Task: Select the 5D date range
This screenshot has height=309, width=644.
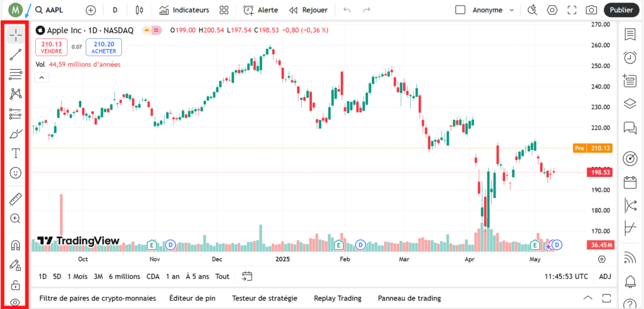Action: 57,276
